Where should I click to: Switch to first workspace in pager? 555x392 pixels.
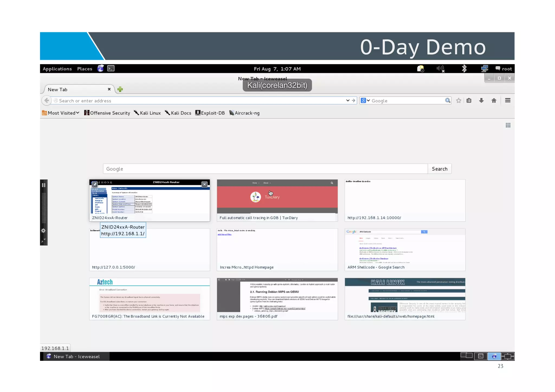(467, 356)
